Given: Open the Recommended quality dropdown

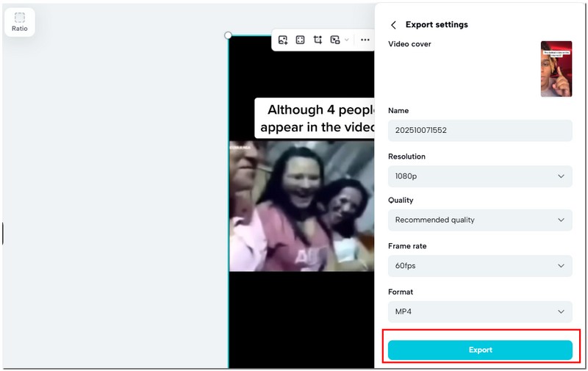Looking at the screenshot, I should (x=480, y=220).
